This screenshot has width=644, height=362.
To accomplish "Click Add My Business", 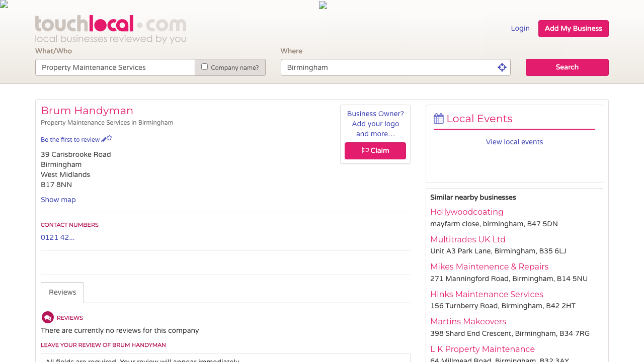I will pyautogui.click(x=573, y=28).
